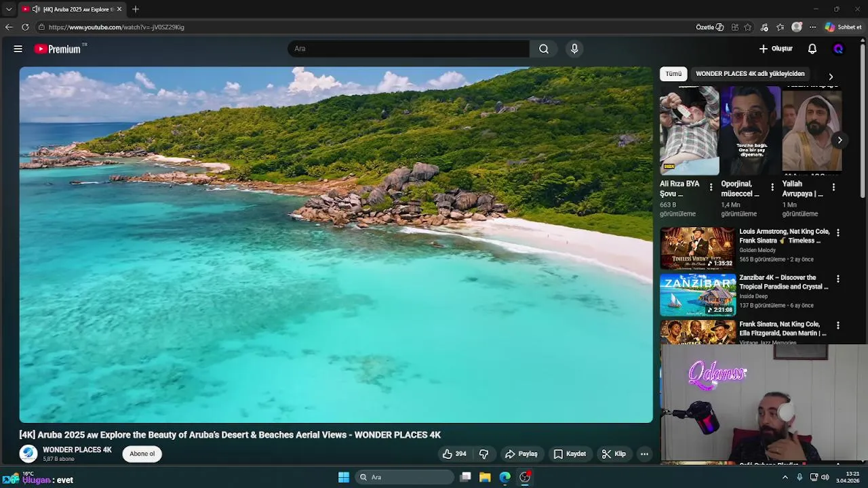The image size is (868, 488).
Task: Open options for Louis Armstrong video
Action: [x=838, y=232]
